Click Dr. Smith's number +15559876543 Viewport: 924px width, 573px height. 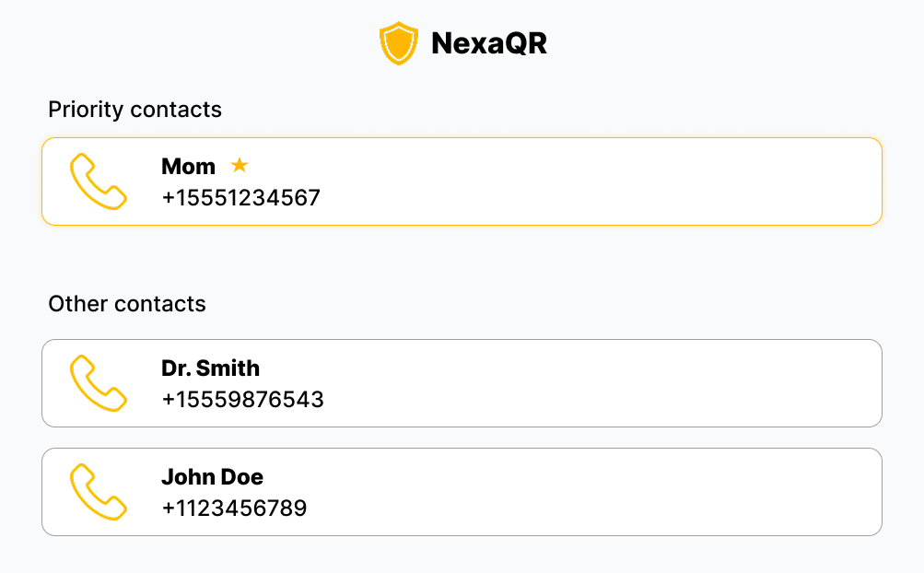[x=242, y=399]
